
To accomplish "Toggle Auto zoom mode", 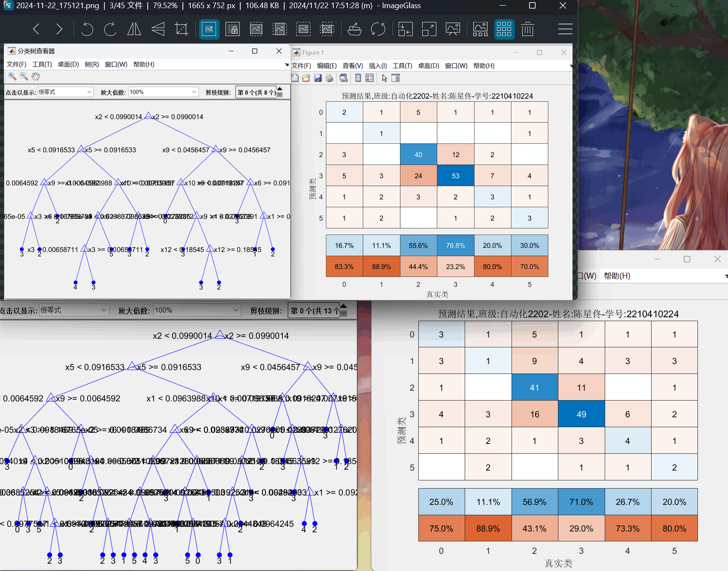I will click(209, 29).
